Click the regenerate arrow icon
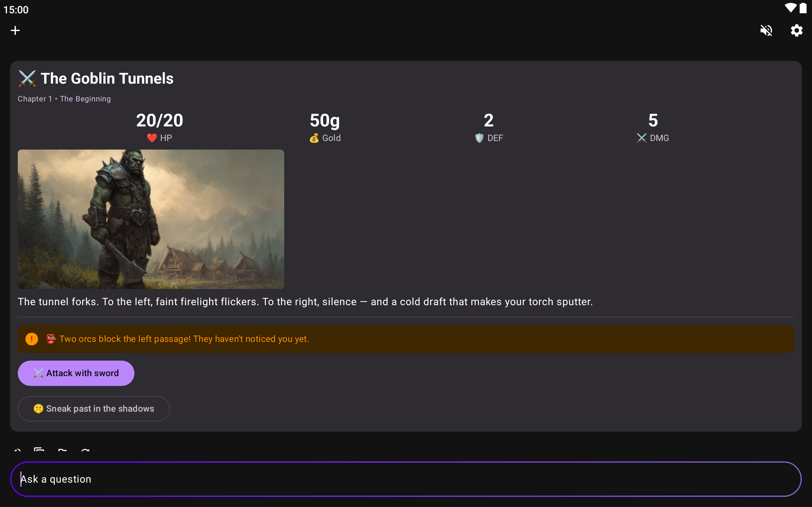 pos(85,449)
